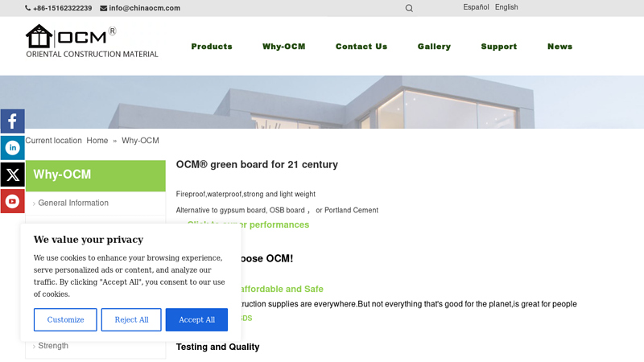The width and height of the screenshot is (644, 362).
Task: Click the info@chinaocm.com email link
Action: [x=145, y=8]
